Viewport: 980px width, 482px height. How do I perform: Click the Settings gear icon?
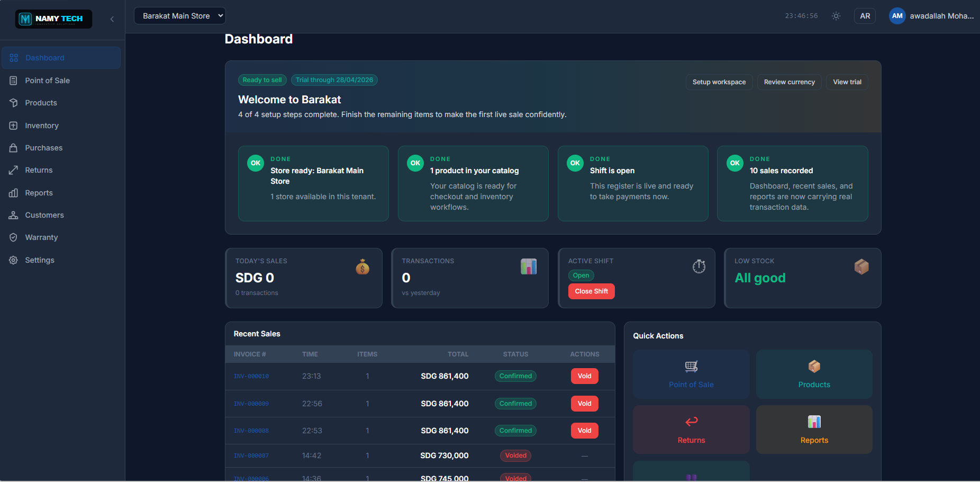(x=14, y=260)
